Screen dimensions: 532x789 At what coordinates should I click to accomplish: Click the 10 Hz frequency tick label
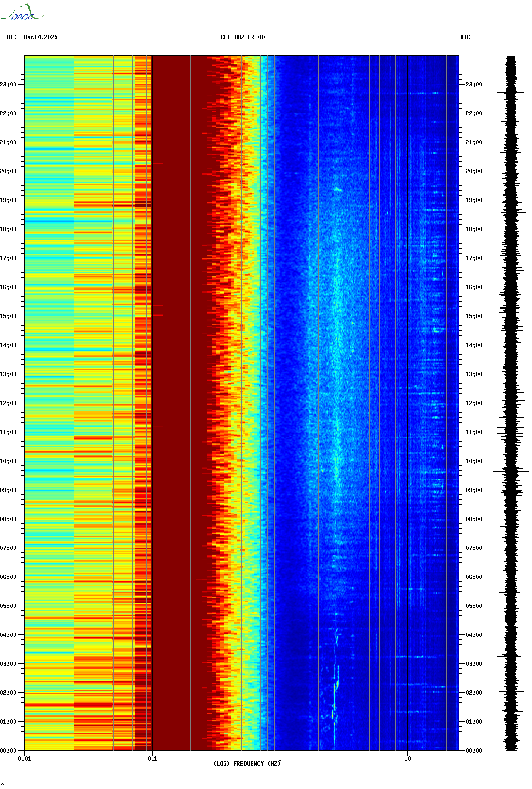click(x=407, y=758)
